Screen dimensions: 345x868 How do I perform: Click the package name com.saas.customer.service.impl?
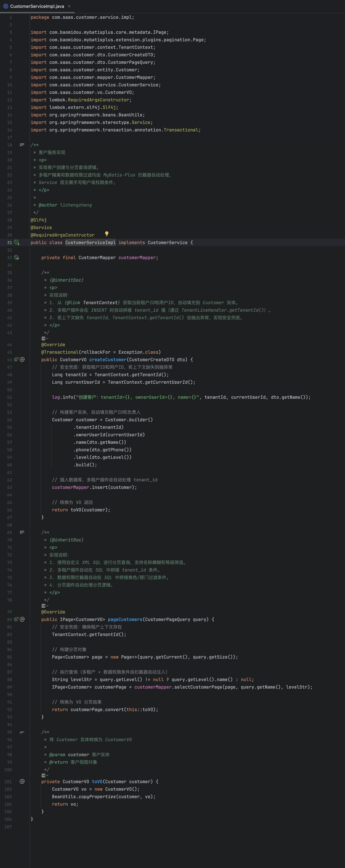coord(92,17)
